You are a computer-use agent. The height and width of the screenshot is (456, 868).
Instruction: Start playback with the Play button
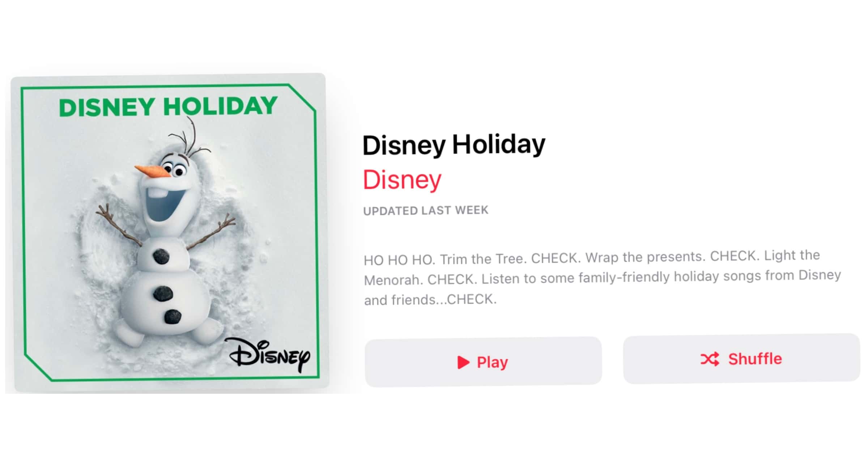[x=483, y=362]
